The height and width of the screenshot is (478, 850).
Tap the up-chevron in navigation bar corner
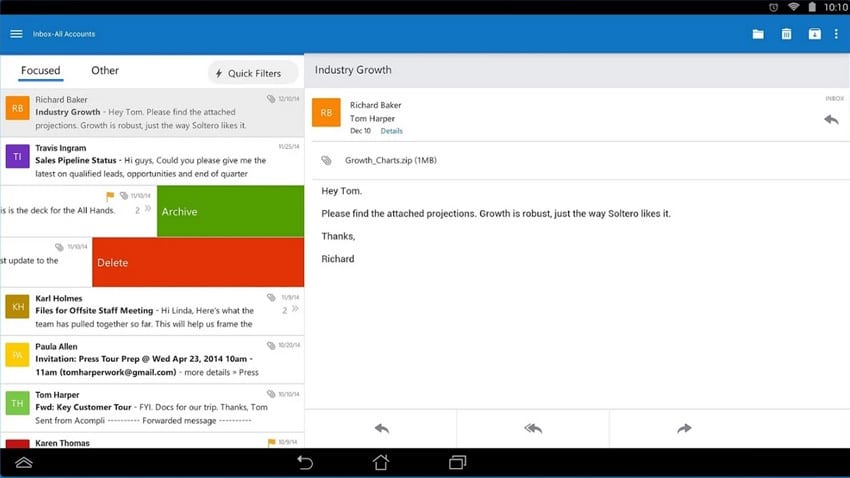(x=24, y=462)
